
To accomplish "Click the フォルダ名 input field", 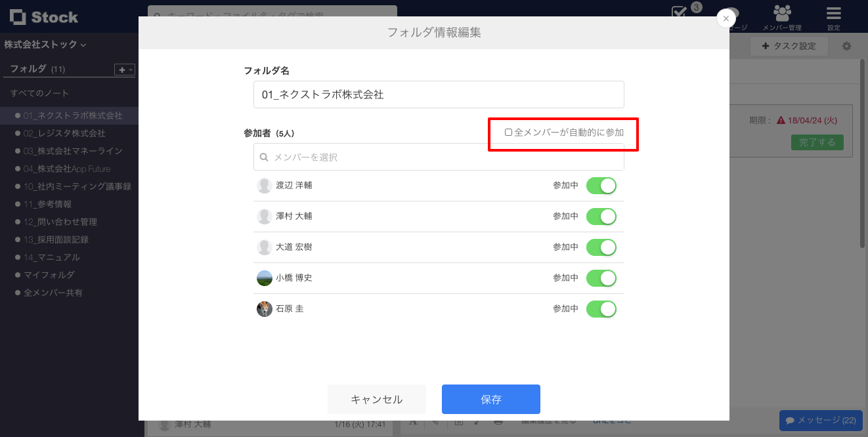I will [439, 94].
